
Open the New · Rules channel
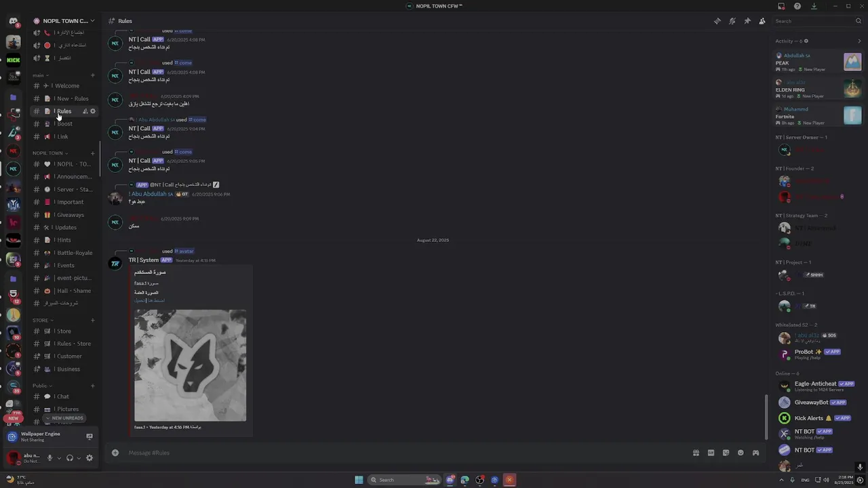[x=65, y=99]
